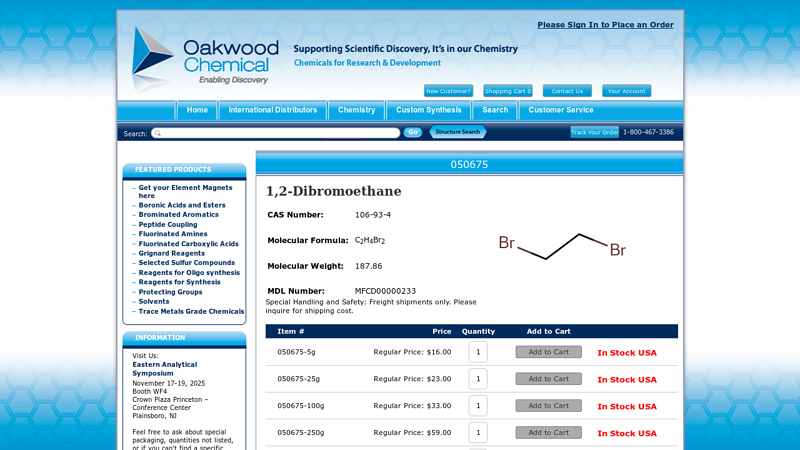The width and height of the screenshot is (800, 450).
Task: Open Shopping Cart
Action: [507, 91]
